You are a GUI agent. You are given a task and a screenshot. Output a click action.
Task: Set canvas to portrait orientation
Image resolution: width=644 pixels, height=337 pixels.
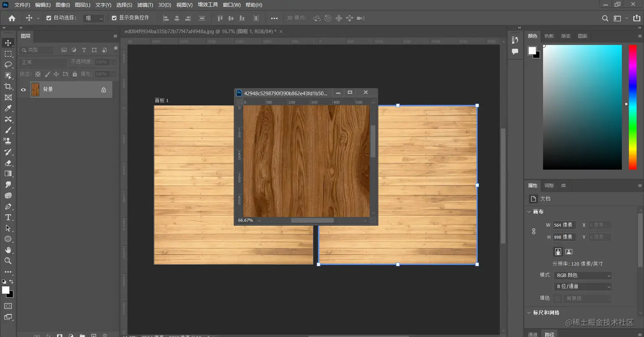point(558,251)
